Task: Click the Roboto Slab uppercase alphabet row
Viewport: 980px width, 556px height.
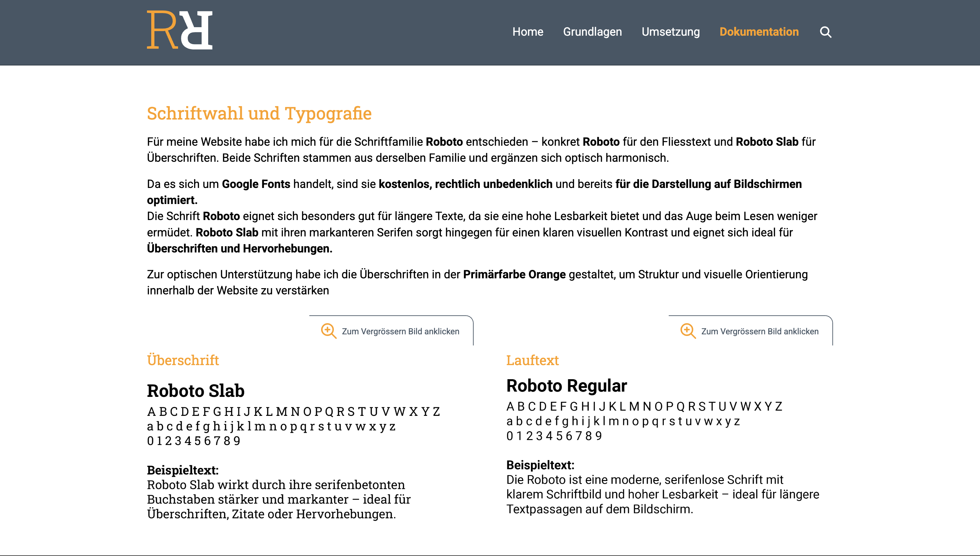Action: [294, 412]
